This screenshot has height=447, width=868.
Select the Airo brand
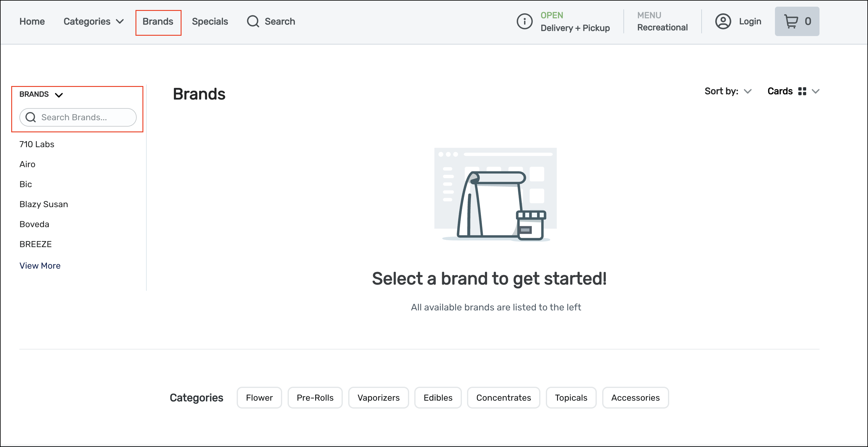point(27,164)
